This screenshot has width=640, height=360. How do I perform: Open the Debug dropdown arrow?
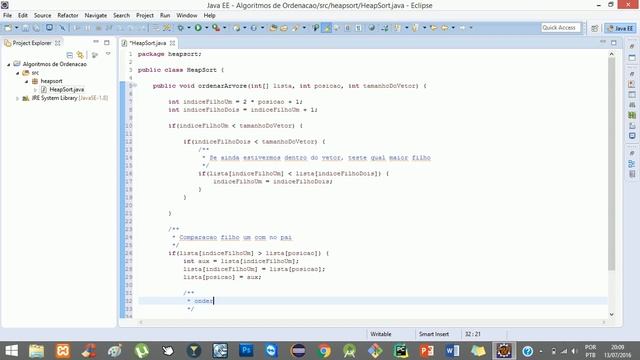(189, 28)
